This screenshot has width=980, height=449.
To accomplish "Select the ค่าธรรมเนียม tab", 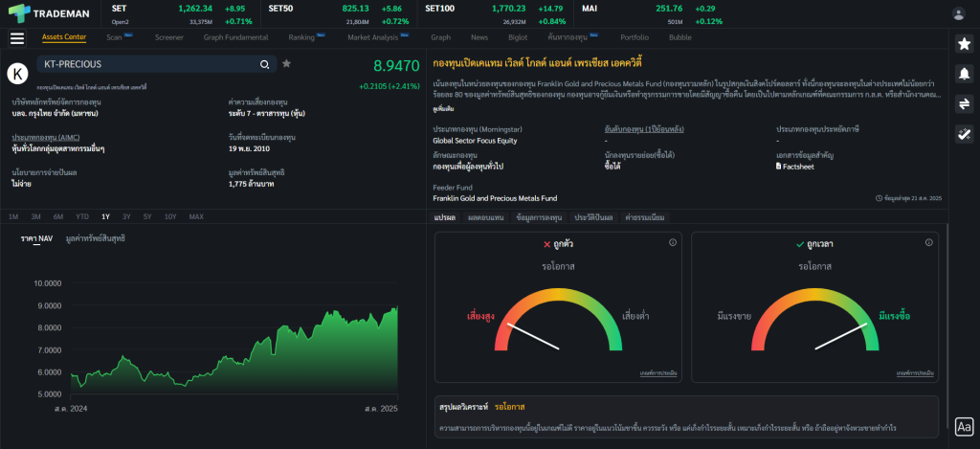I will pyautogui.click(x=646, y=217).
